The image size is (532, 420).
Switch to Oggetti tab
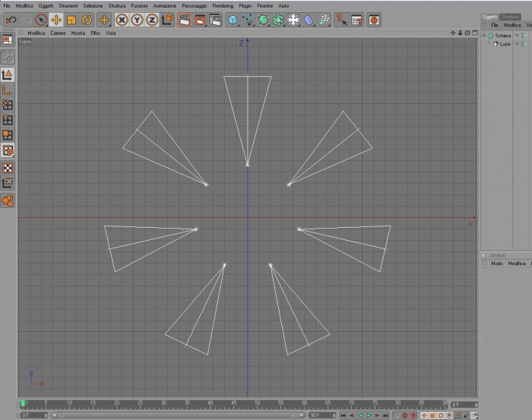(489, 17)
